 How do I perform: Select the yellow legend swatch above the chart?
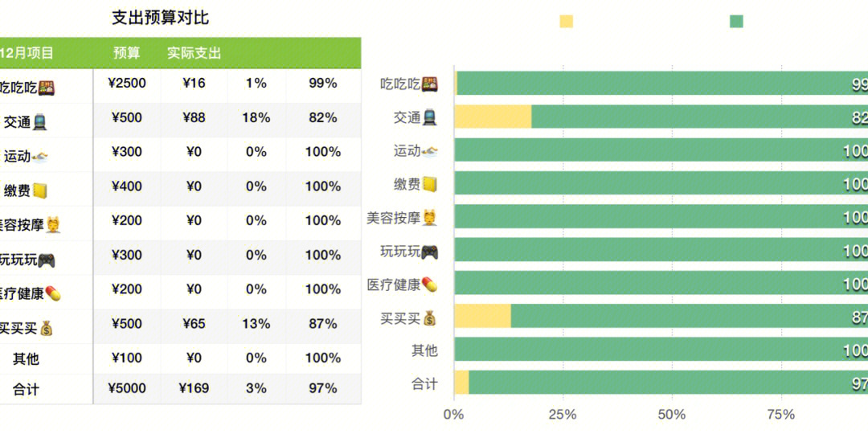567,22
